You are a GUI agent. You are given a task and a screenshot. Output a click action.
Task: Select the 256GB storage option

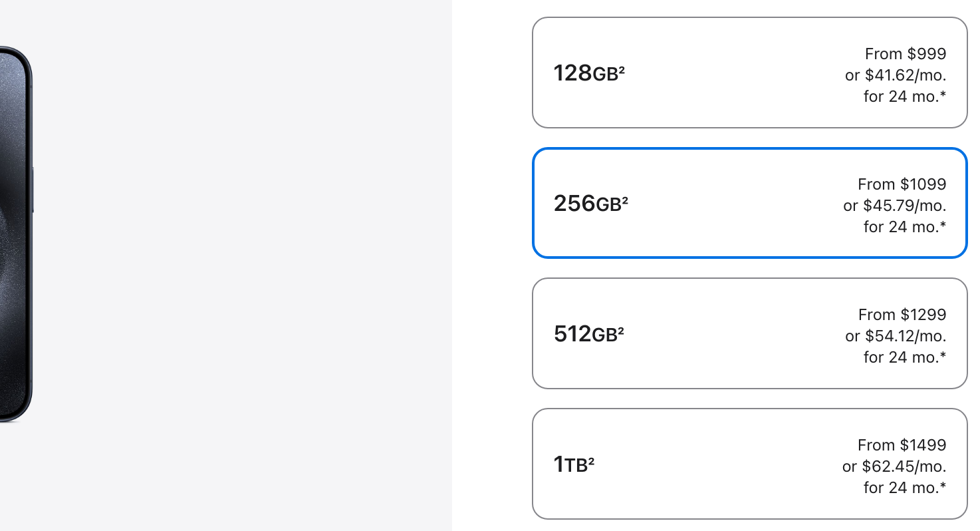[x=749, y=203]
